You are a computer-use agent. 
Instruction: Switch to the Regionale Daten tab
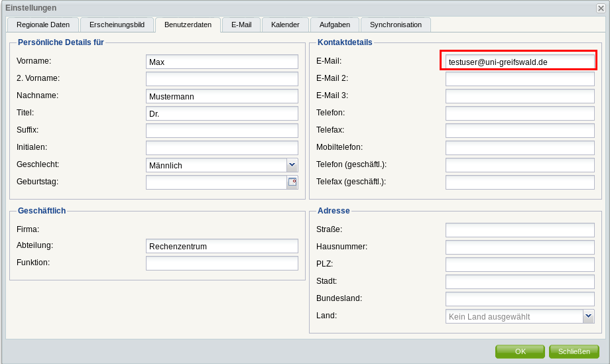pyautogui.click(x=43, y=25)
